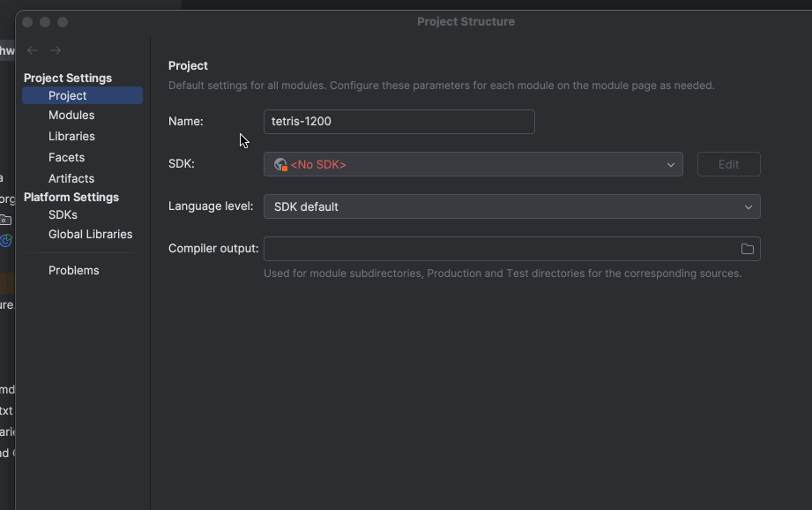Click the Edit SDK button
The height and width of the screenshot is (510, 812).
pos(728,164)
